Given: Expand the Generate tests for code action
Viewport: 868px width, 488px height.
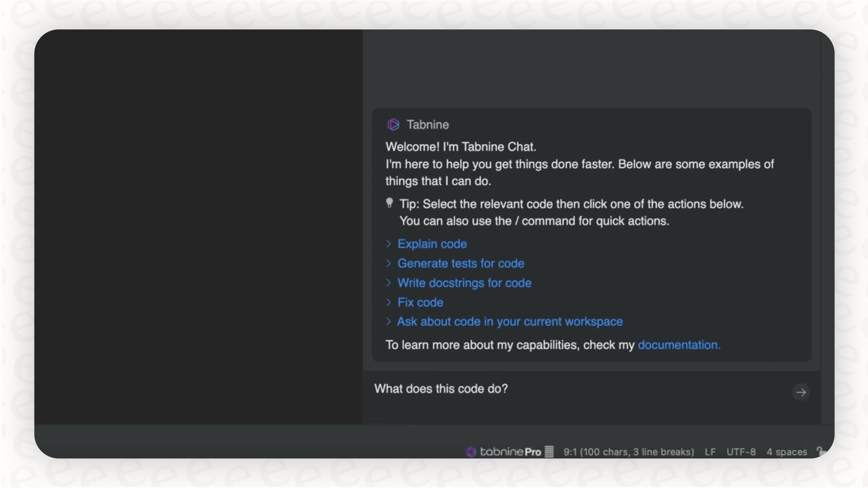Looking at the screenshot, I should (x=460, y=263).
